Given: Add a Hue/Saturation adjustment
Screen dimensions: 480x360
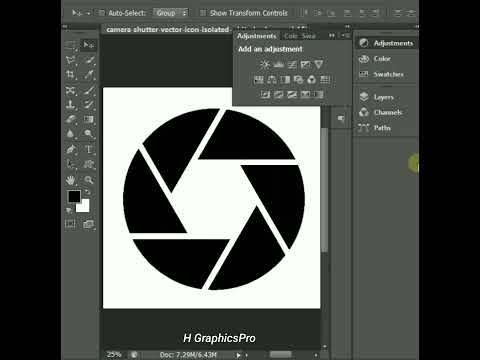Looking at the screenshot, I should [x=259, y=80].
